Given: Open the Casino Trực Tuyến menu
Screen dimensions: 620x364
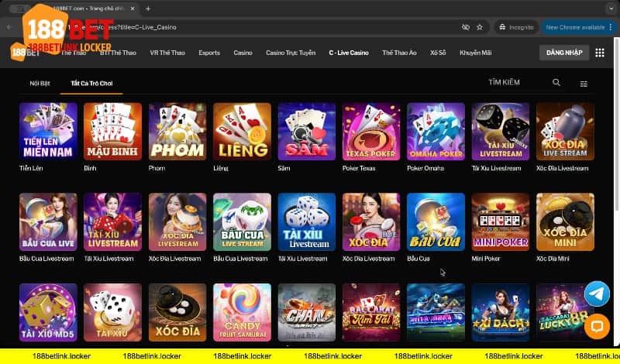Looking at the screenshot, I should [291, 53].
